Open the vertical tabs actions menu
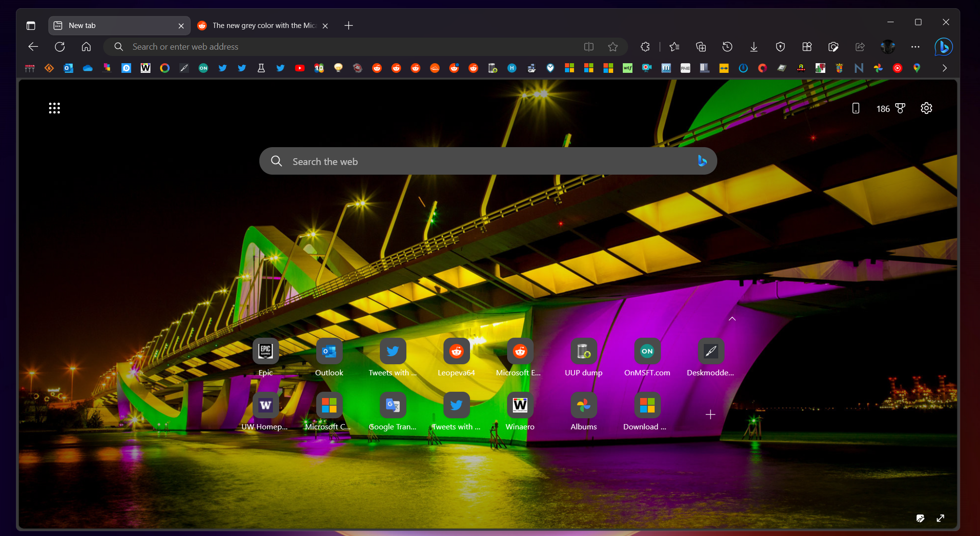Image resolution: width=980 pixels, height=536 pixels. 31,26
